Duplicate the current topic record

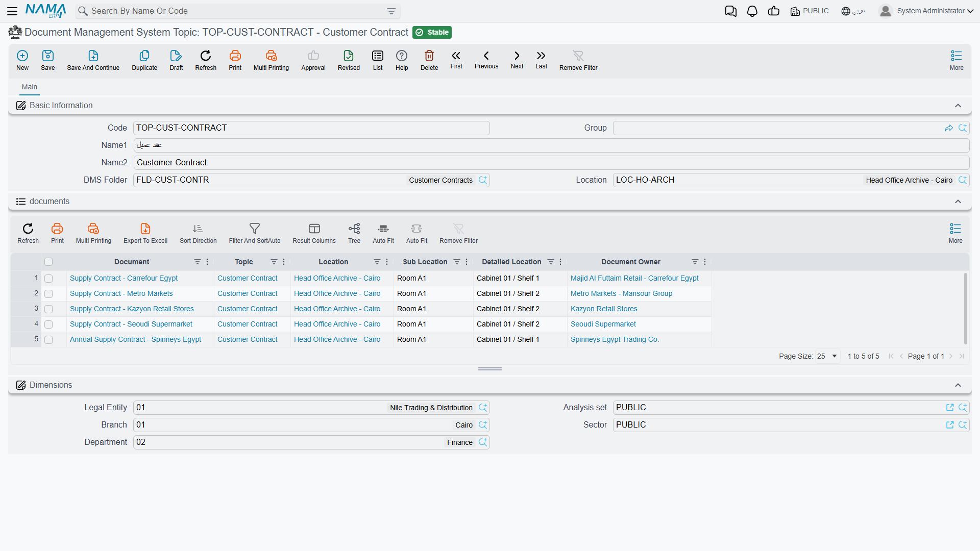pos(144,60)
